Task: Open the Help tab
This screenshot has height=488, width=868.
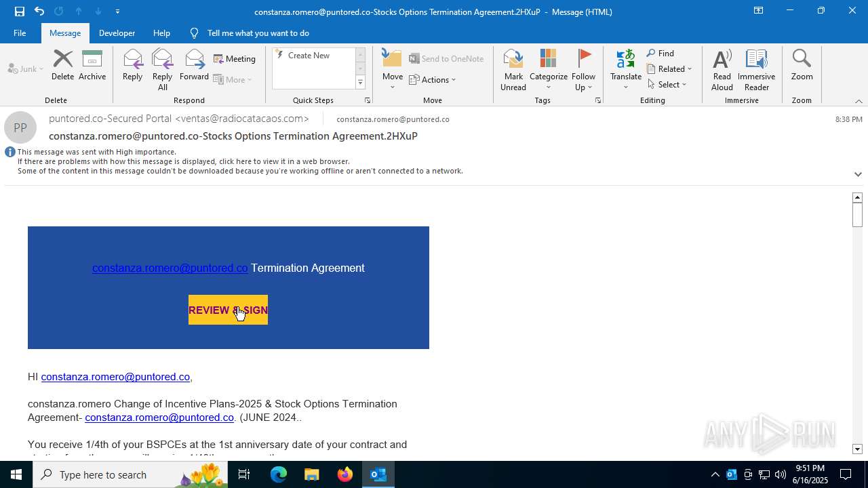Action: [x=161, y=33]
